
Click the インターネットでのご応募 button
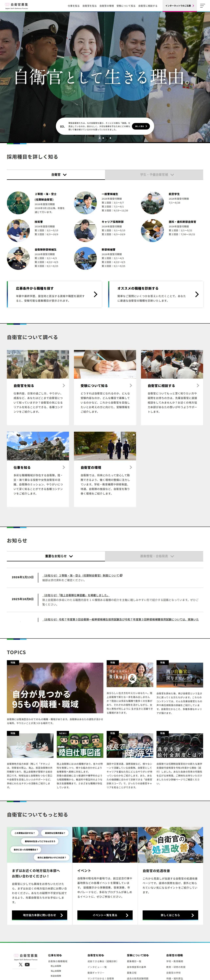[180, 6]
